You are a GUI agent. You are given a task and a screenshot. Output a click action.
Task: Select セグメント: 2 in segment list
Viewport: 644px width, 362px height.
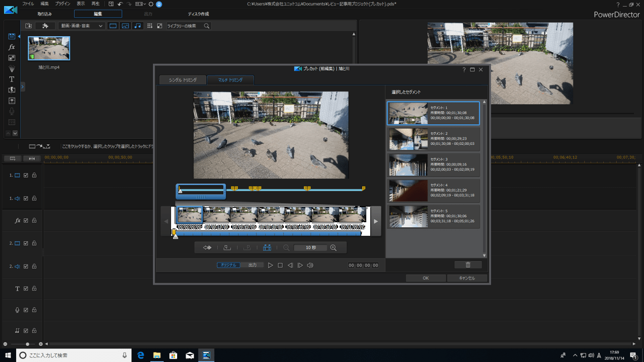[x=434, y=139]
